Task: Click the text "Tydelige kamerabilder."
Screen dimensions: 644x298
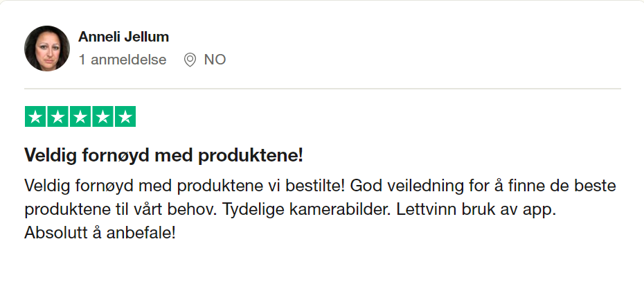Action: pyautogui.click(x=307, y=210)
